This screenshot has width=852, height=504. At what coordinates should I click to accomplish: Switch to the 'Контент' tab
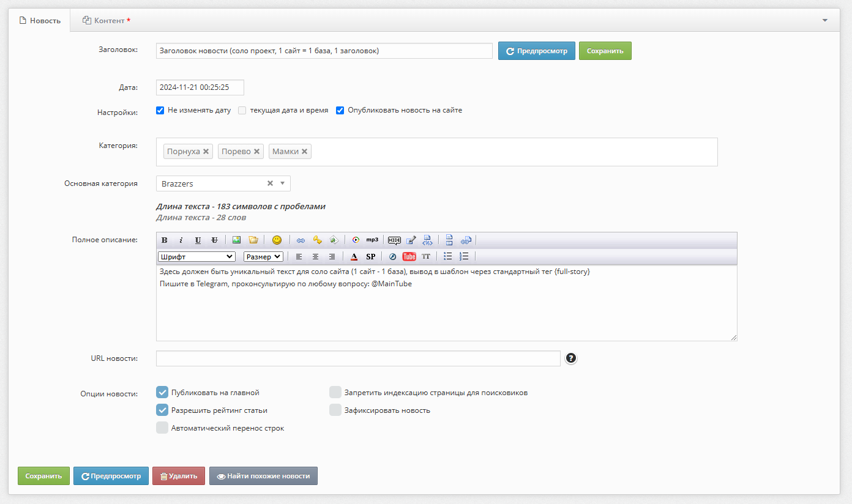pos(106,20)
